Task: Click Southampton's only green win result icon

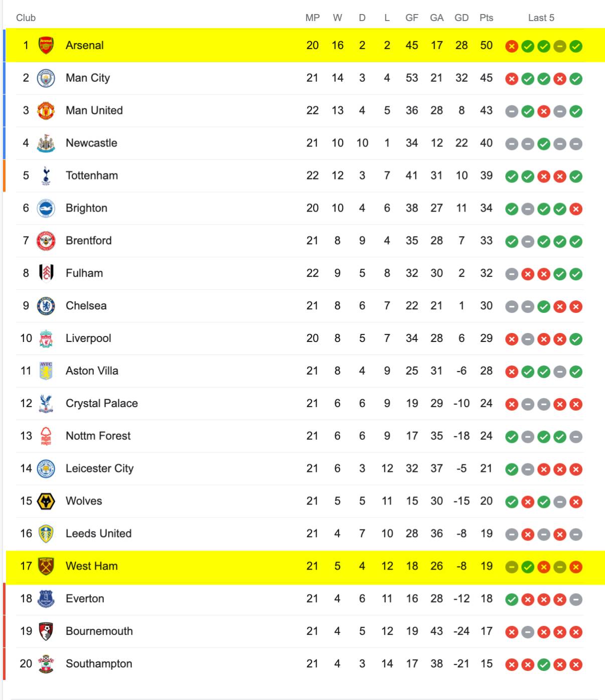Action: pos(544,665)
